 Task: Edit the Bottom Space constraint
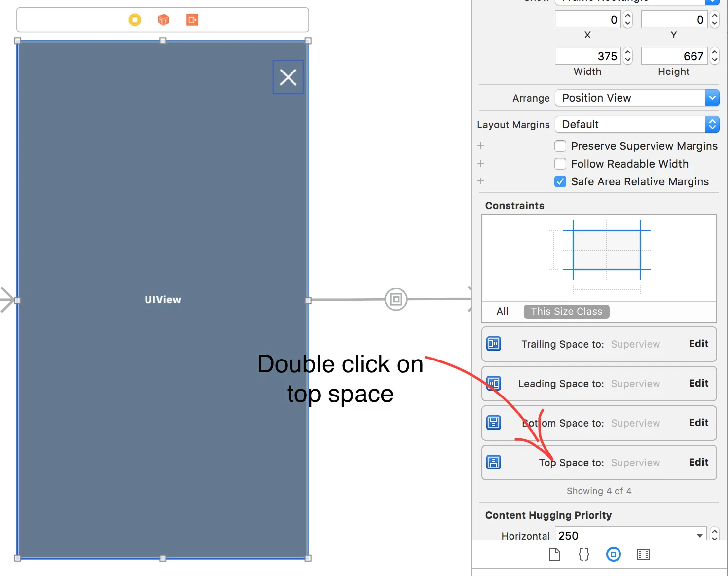point(698,423)
